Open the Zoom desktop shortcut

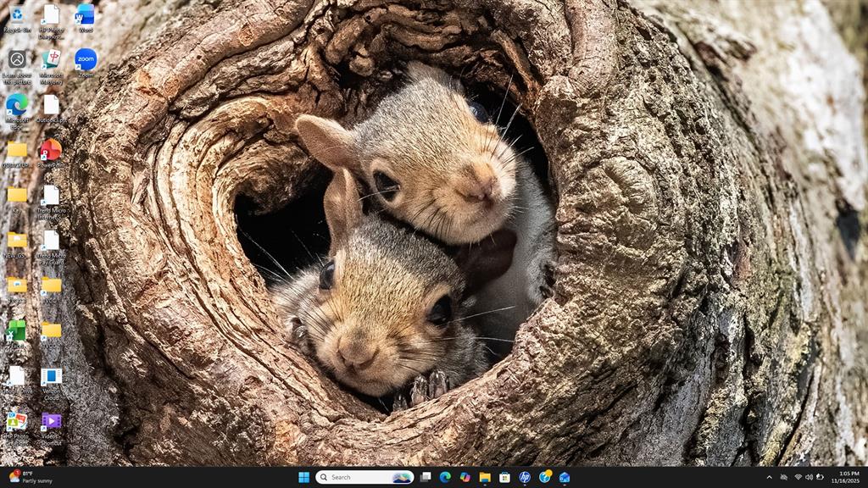tap(86, 60)
